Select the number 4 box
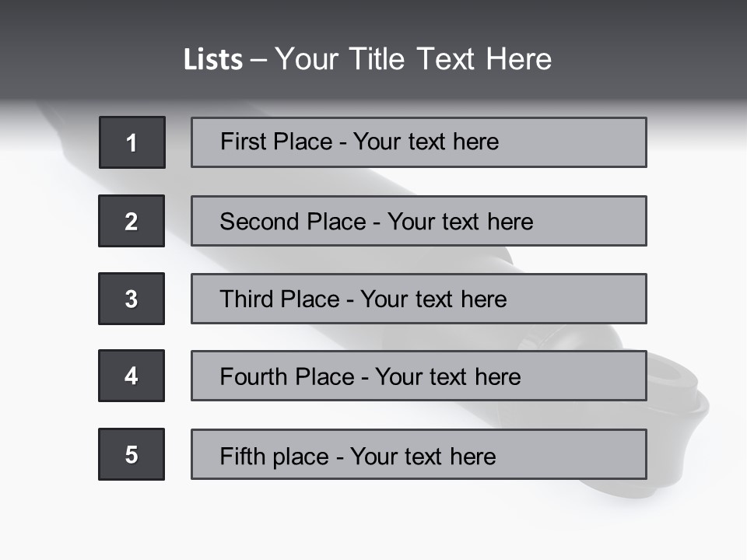 (x=131, y=376)
